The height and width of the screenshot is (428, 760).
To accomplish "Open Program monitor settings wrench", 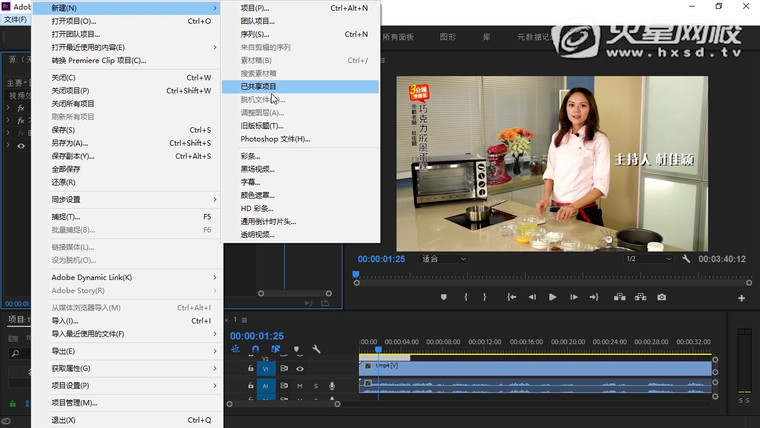I will [686, 259].
